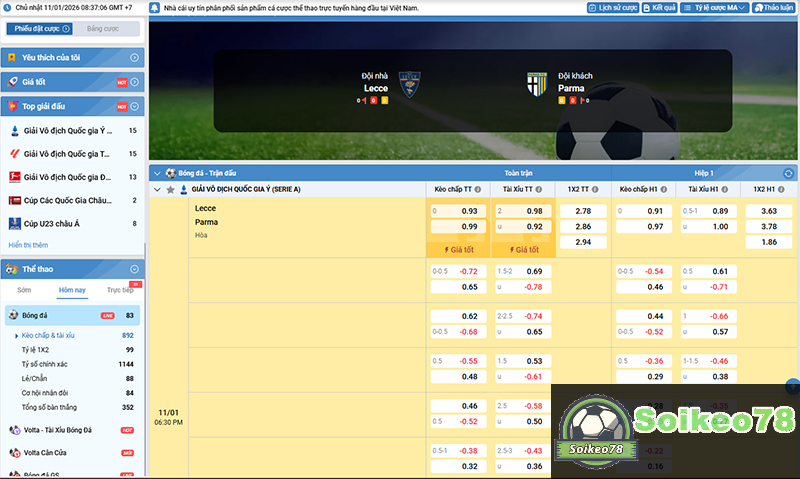Collapse the Thể thao panel
This screenshot has height=479, width=800.
134,269
